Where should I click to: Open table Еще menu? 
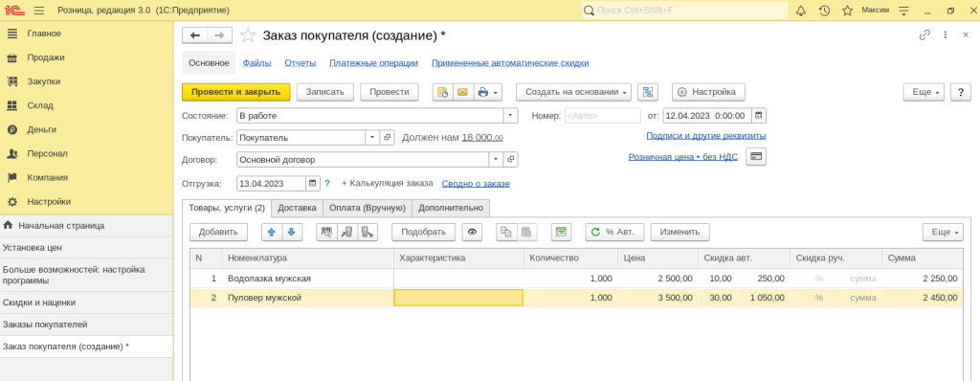(x=943, y=232)
